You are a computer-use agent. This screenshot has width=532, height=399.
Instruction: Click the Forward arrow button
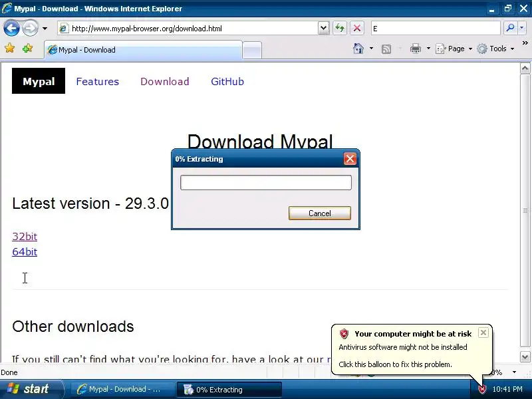pyautogui.click(x=30, y=28)
